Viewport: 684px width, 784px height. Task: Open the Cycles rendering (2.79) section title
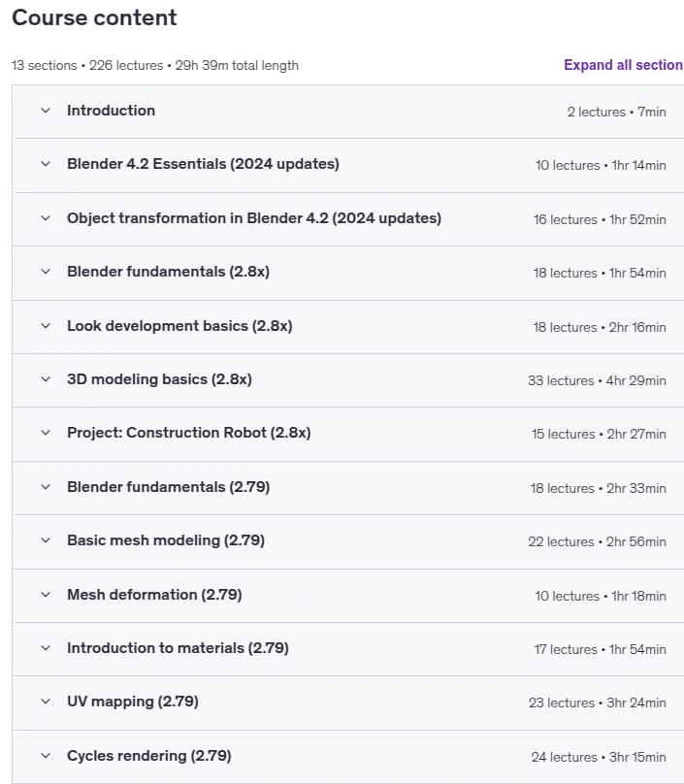[149, 756]
